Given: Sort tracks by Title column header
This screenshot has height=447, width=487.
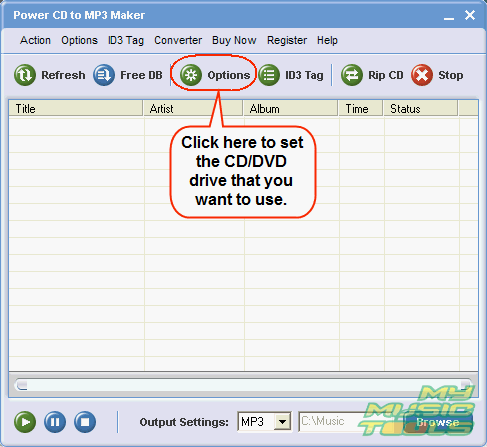Looking at the screenshot, I should point(76,108).
